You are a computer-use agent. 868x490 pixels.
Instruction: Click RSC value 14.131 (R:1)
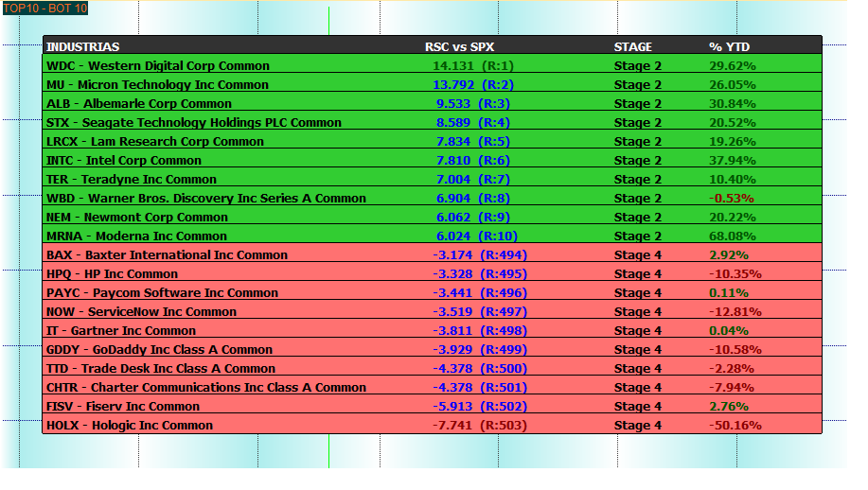472,66
